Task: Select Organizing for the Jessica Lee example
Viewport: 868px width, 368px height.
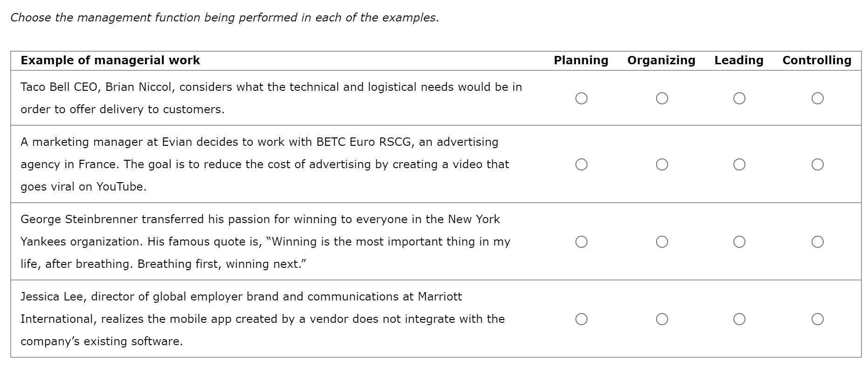Action: (x=662, y=319)
